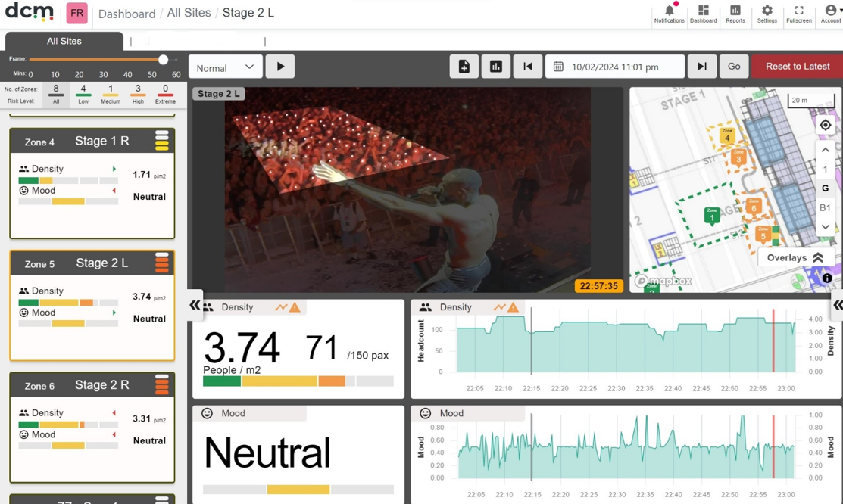Click the bar chart icon button
The height and width of the screenshot is (504, 843).
[x=495, y=67]
